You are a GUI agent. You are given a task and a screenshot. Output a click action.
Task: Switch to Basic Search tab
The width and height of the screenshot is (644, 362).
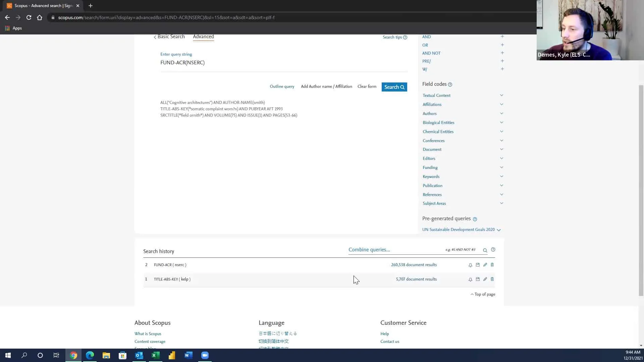(x=171, y=36)
